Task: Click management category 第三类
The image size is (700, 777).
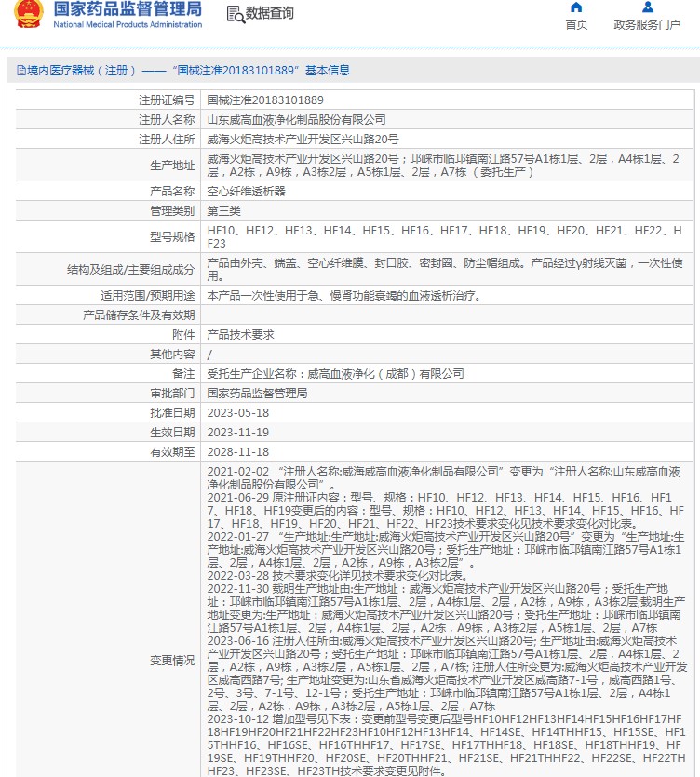Action: (223, 211)
